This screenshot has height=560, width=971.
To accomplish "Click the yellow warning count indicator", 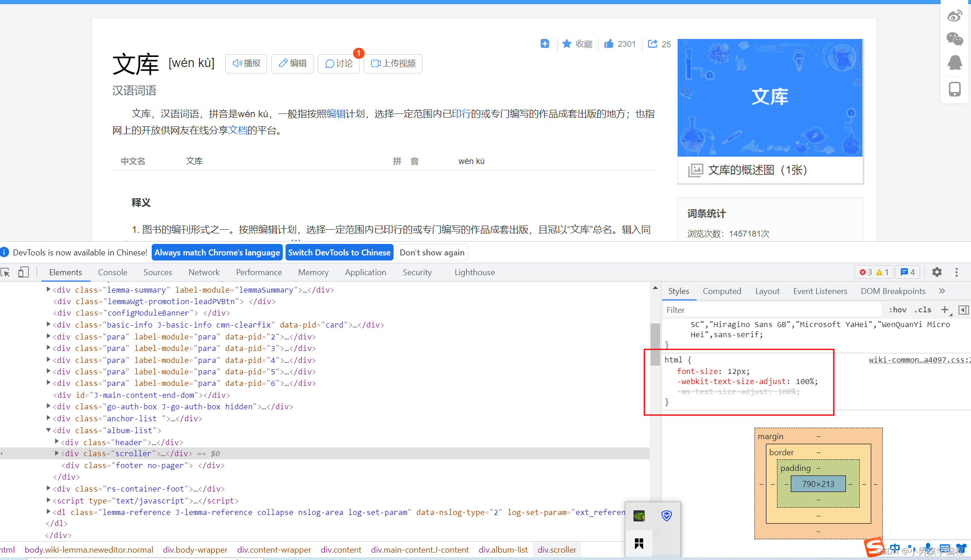I will [x=882, y=272].
